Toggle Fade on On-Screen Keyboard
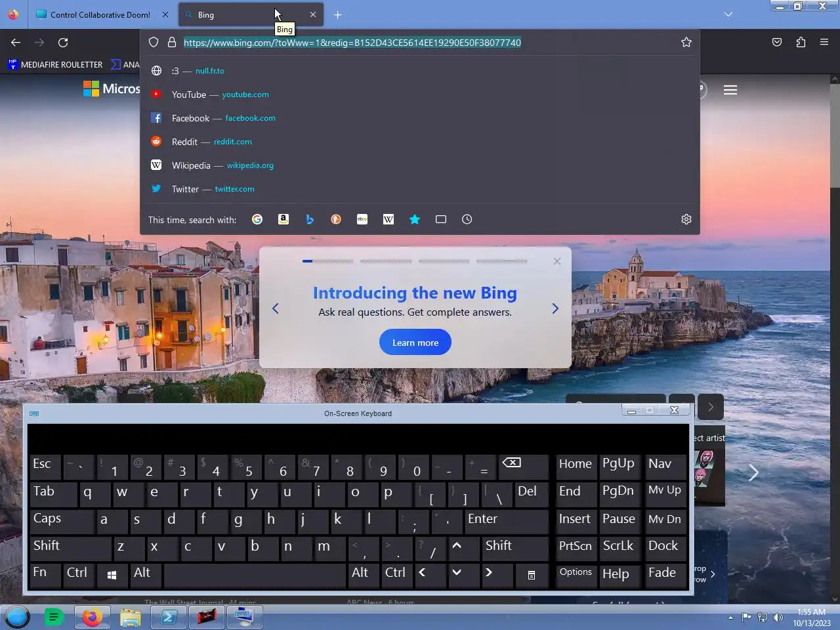 (665, 575)
